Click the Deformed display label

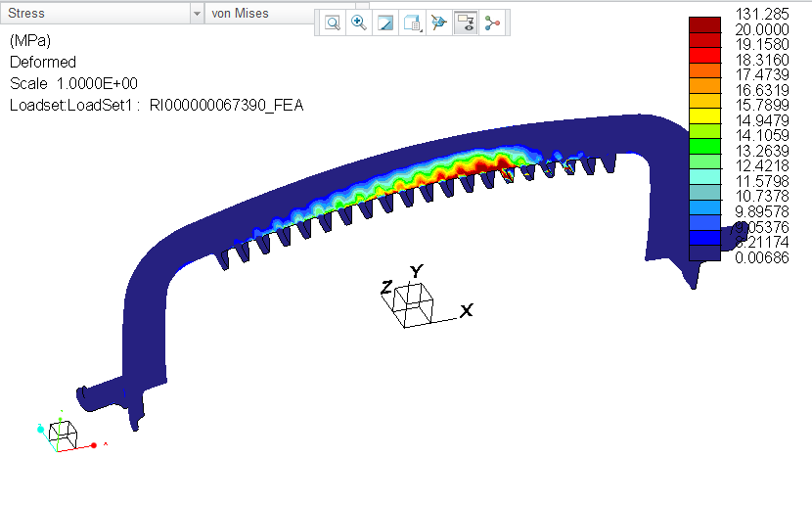pos(43,63)
